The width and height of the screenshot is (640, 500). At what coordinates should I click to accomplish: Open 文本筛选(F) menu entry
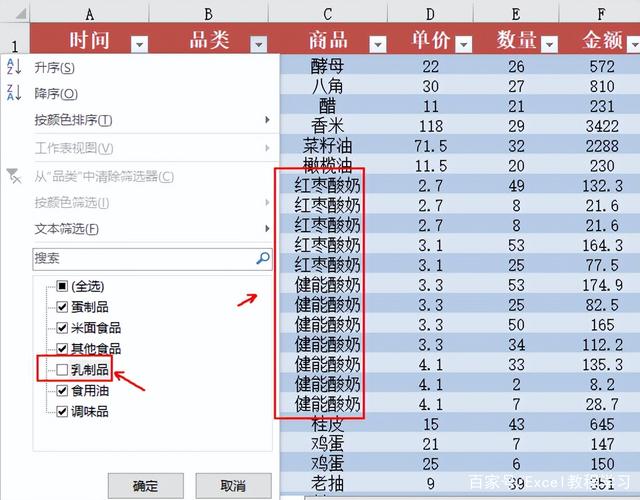pyautogui.click(x=67, y=229)
